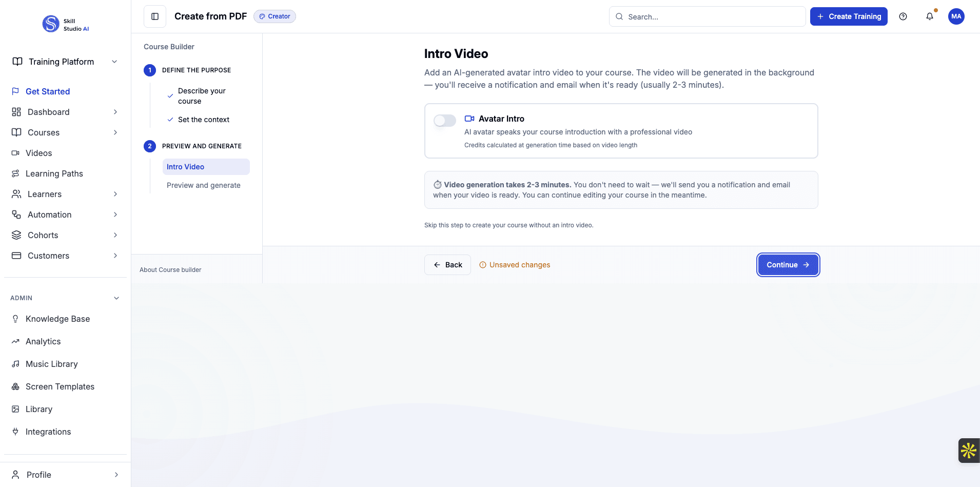This screenshot has width=980, height=487.
Task: Collapse the sidebar with the panel icon
Action: (x=154, y=16)
